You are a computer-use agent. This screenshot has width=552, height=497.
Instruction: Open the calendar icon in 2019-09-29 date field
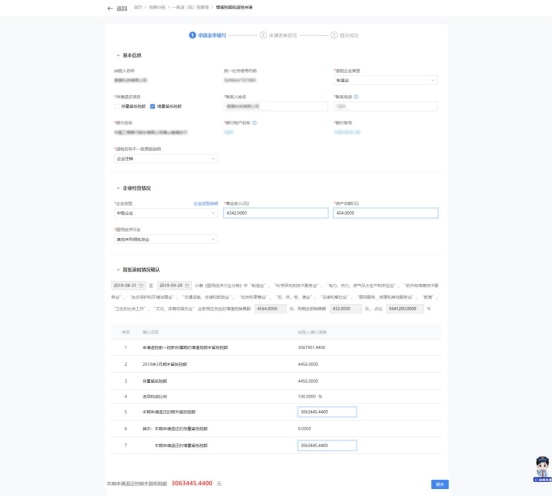[187, 285]
